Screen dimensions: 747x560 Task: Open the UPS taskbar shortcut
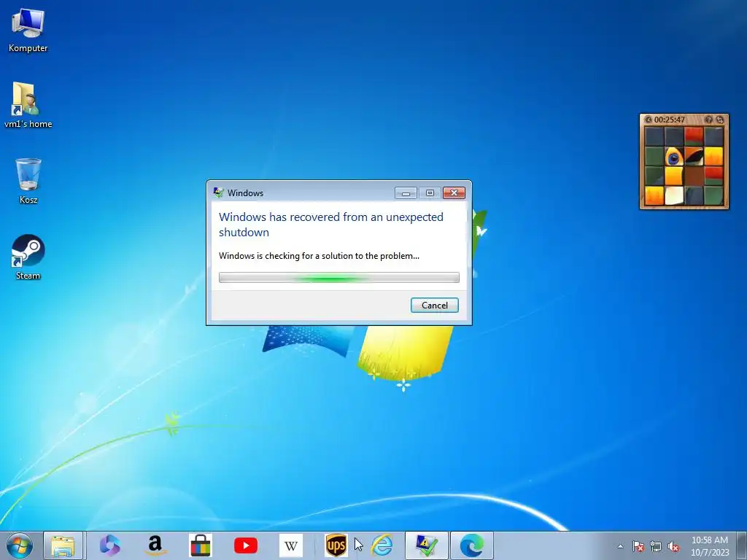coord(336,545)
